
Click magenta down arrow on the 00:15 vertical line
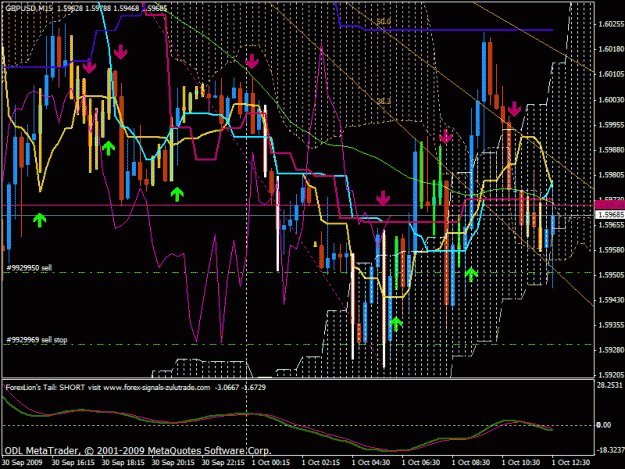[252, 61]
